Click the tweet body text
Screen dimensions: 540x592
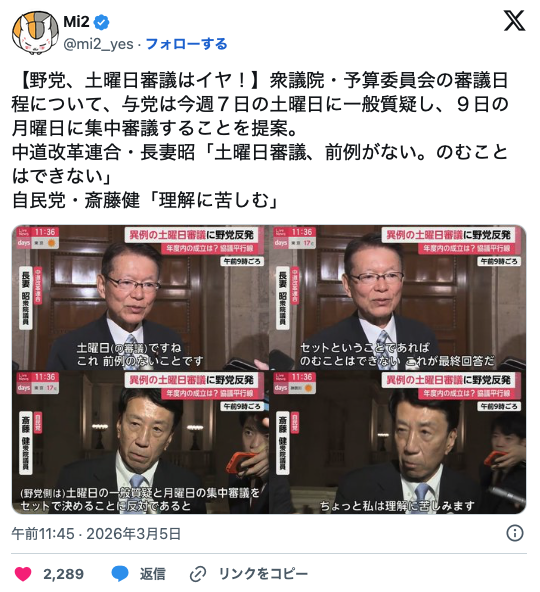[x=260, y=140]
